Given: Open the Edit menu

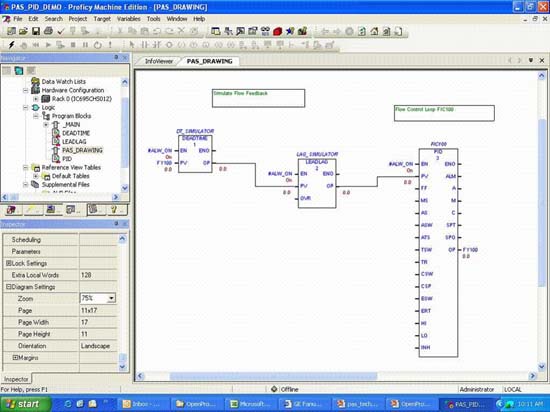Looking at the screenshot, I should click(33, 19).
